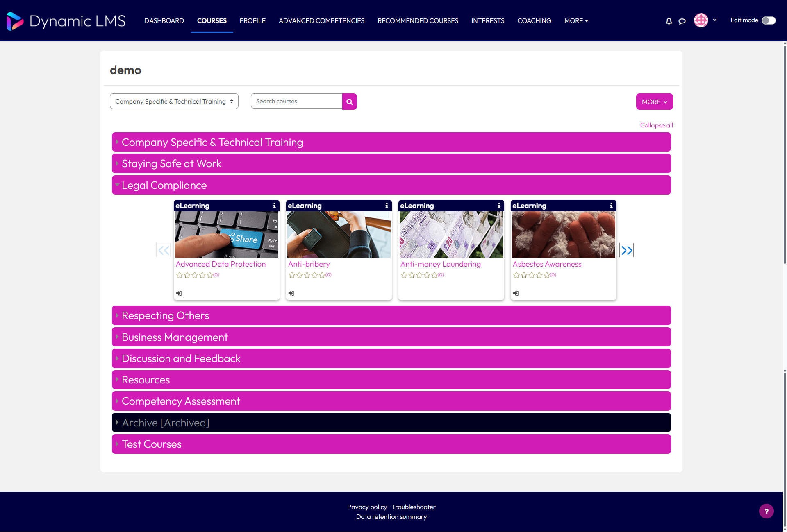
Task: Expand user menu chevron beside avatar
Action: (x=715, y=20)
